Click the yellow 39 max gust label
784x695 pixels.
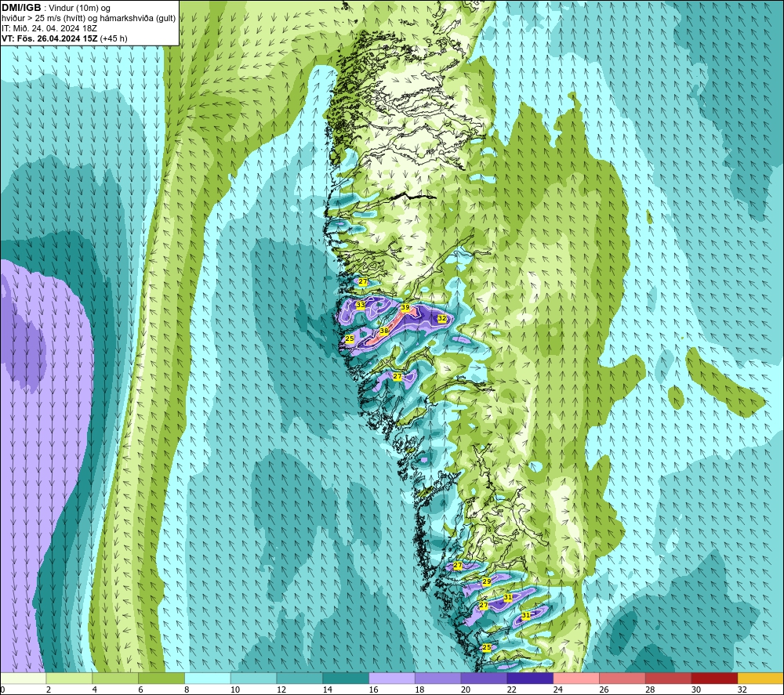[x=405, y=308]
